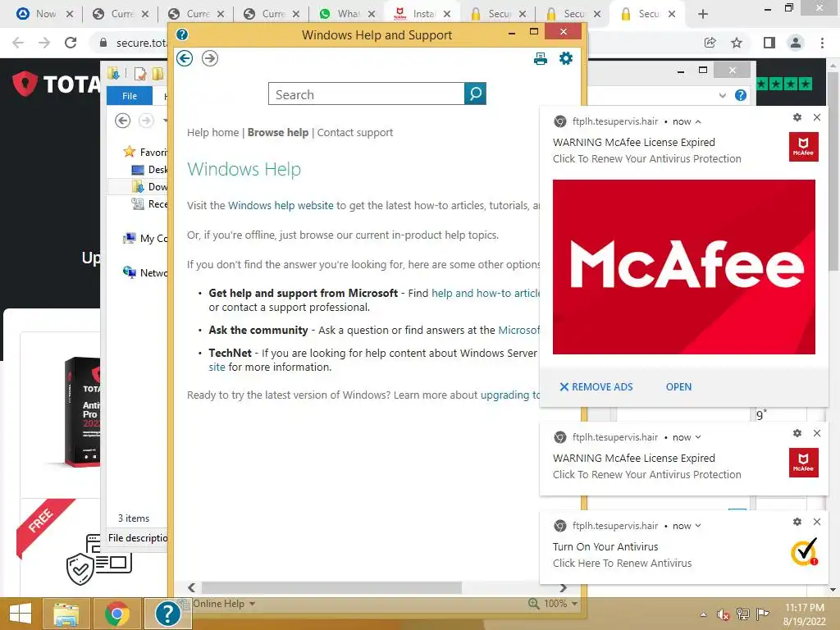The image size is (840, 630).
Task: Expand the Explorer ribbon chevron
Action: pyautogui.click(x=722, y=95)
